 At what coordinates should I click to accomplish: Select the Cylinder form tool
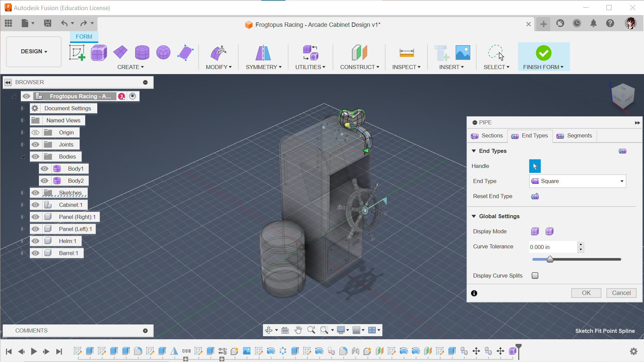142,53
